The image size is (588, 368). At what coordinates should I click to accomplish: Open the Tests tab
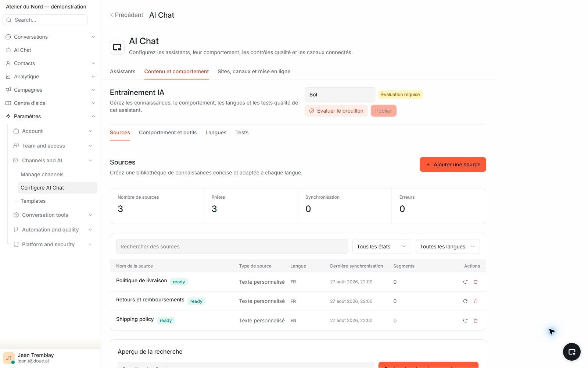[242, 132]
